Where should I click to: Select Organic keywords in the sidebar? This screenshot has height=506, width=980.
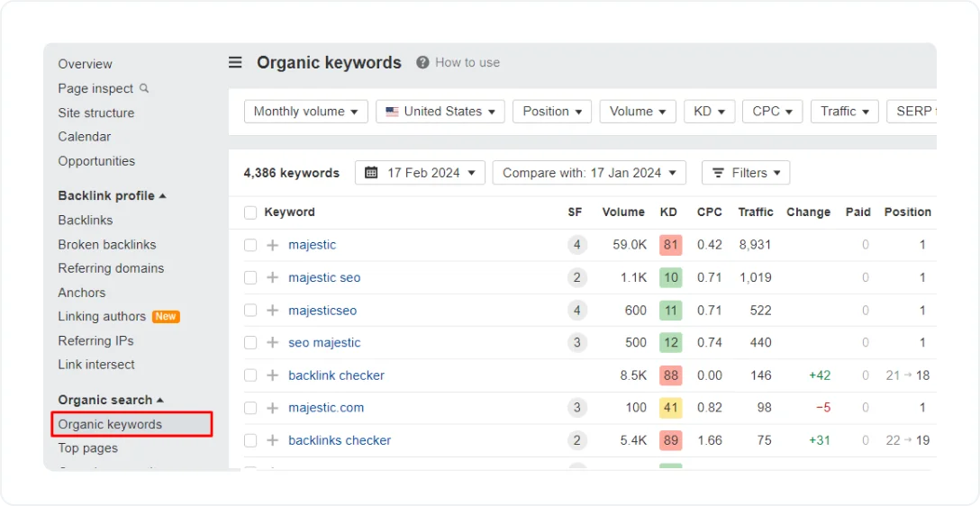(x=132, y=424)
